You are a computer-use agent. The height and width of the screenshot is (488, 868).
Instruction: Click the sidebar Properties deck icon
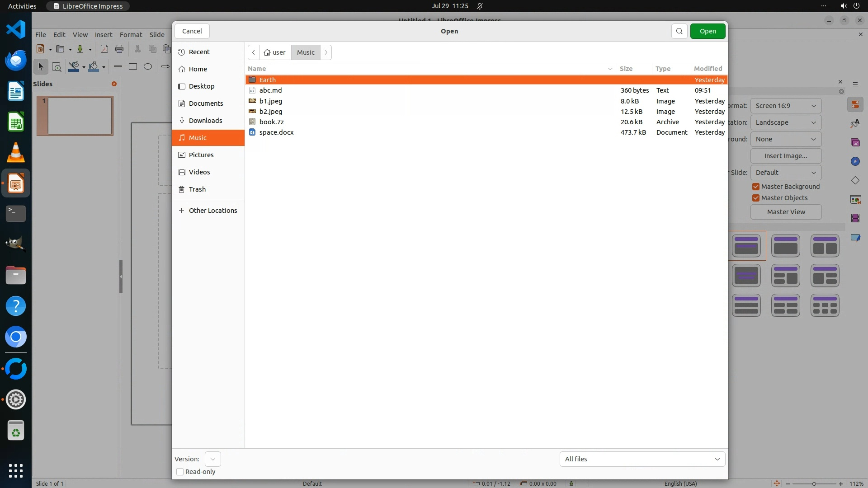[855, 105]
